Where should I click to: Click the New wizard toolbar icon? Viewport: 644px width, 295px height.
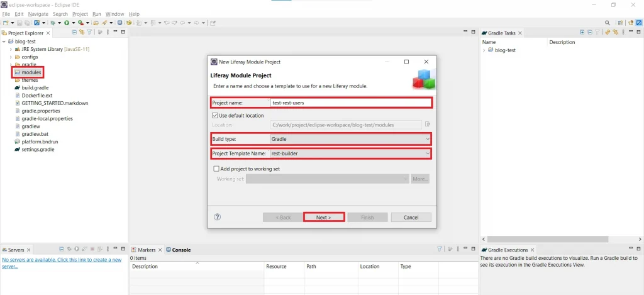pos(6,23)
